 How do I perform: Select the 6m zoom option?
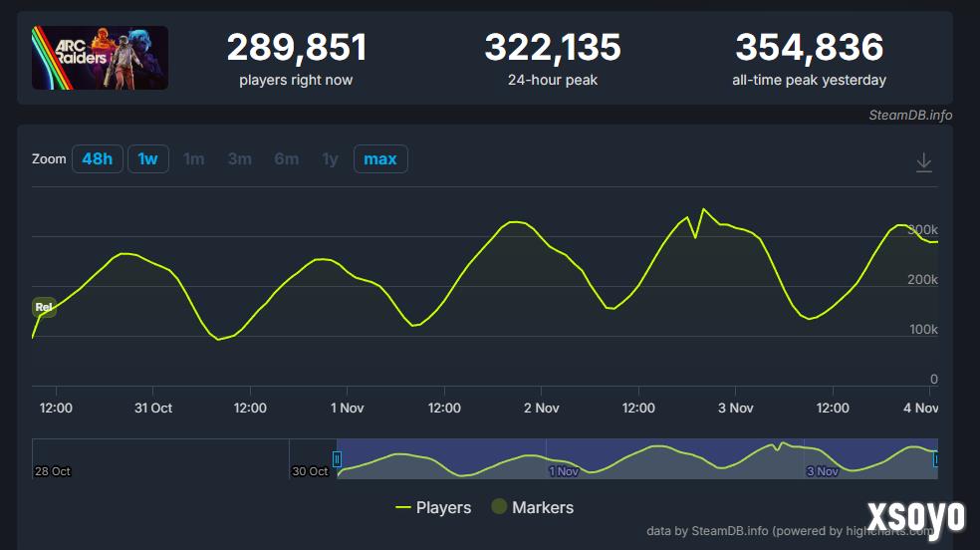click(x=286, y=159)
